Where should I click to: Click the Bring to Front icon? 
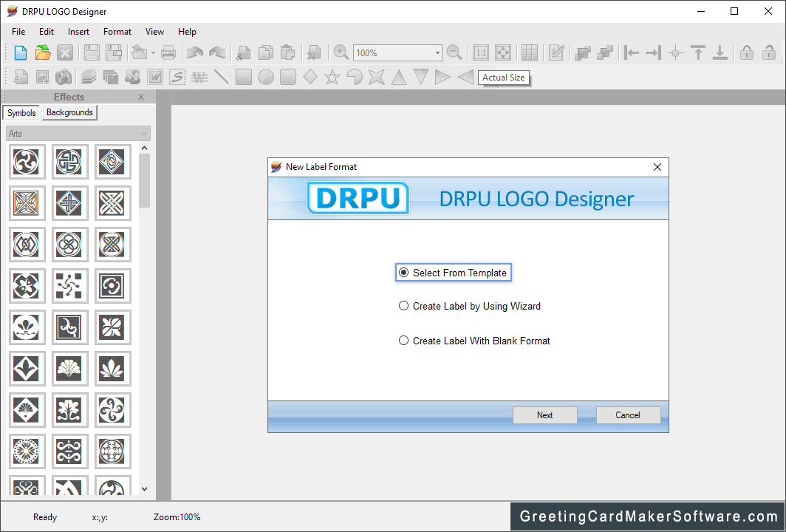(582, 52)
